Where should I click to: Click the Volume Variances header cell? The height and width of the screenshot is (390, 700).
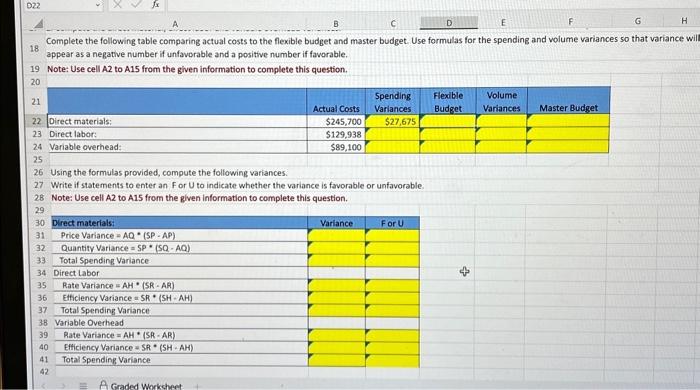click(501, 101)
